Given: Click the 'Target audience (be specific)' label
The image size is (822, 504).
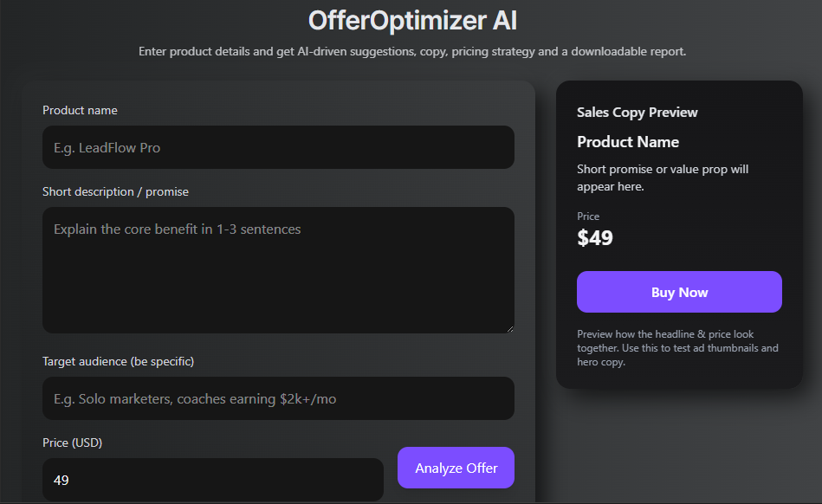Looking at the screenshot, I should point(118,361).
